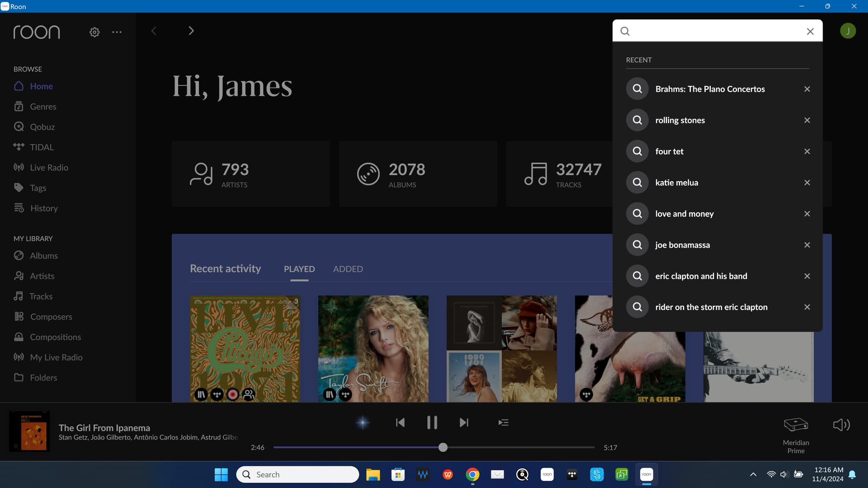This screenshot has height=488, width=868.
Task: Skip to next track
Action: pos(464,422)
